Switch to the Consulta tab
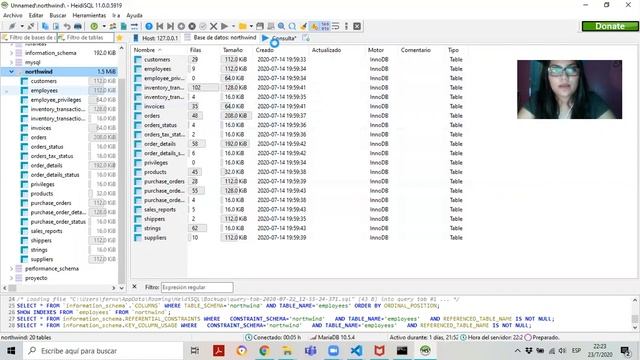The image size is (640, 360). 280,38
